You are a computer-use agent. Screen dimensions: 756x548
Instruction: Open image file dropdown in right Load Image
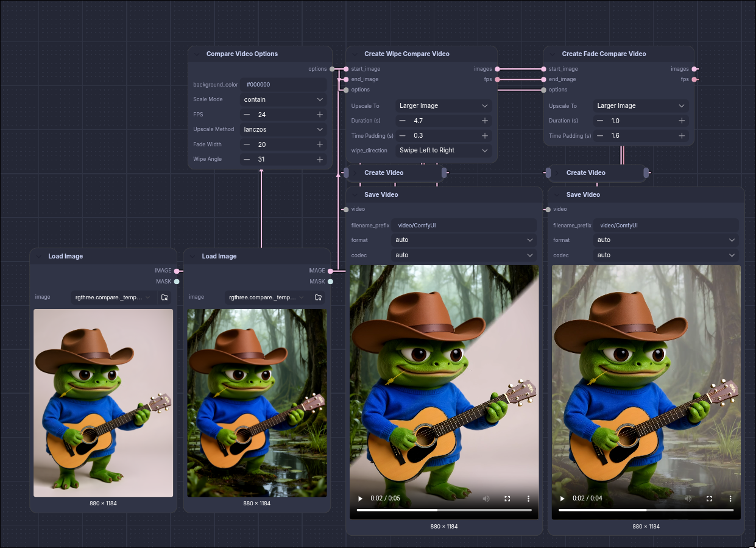[x=266, y=297]
